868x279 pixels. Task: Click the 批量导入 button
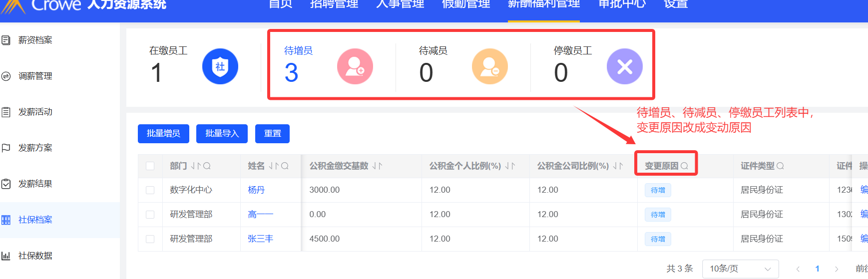[222, 134]
